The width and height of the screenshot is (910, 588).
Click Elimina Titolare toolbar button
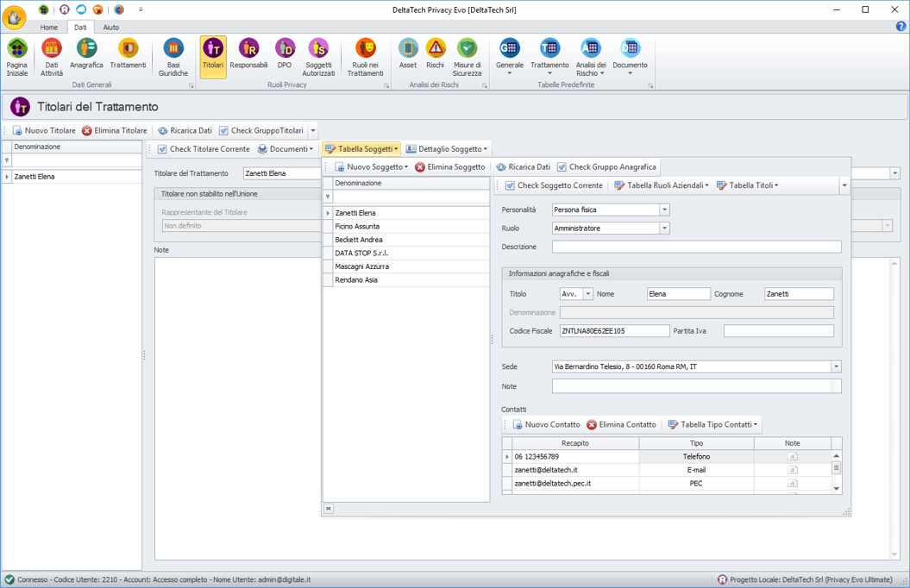115,130
